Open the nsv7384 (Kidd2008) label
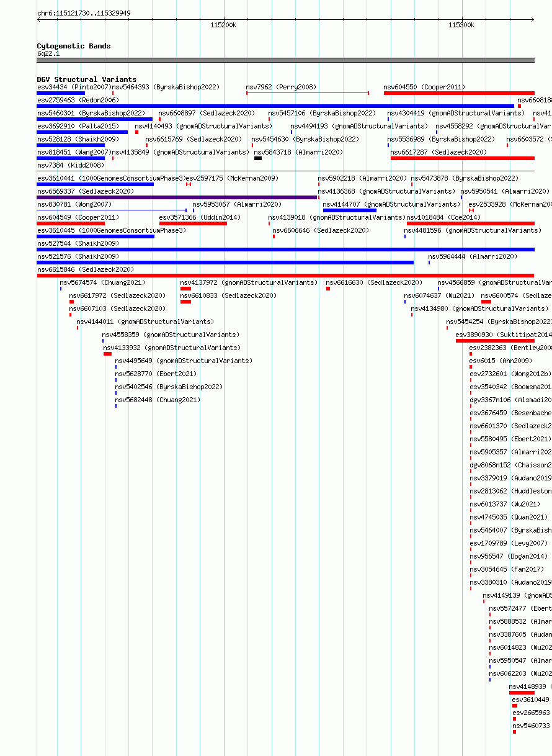The height and width of the screenshot is (756, 552). click(71, 166)
